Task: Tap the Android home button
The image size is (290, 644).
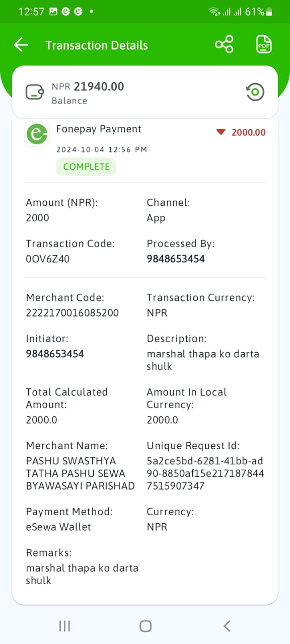Action: 146,626
